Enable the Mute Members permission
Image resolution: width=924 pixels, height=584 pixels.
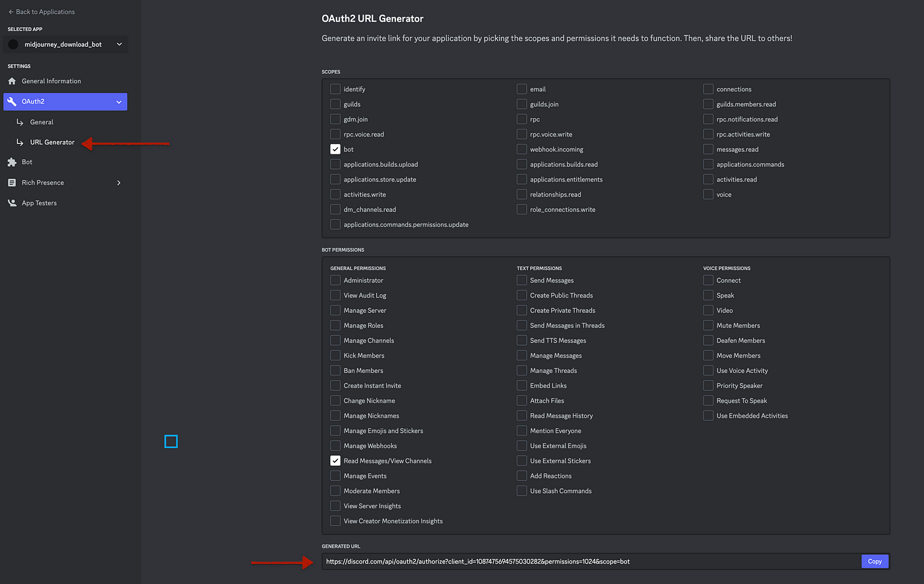[708, 325]
